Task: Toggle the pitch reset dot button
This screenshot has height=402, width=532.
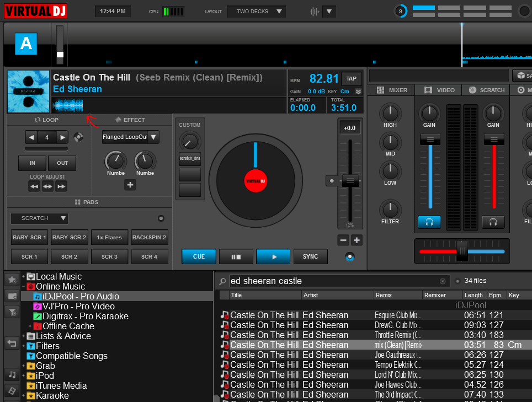Action: [x=332, y=181]
